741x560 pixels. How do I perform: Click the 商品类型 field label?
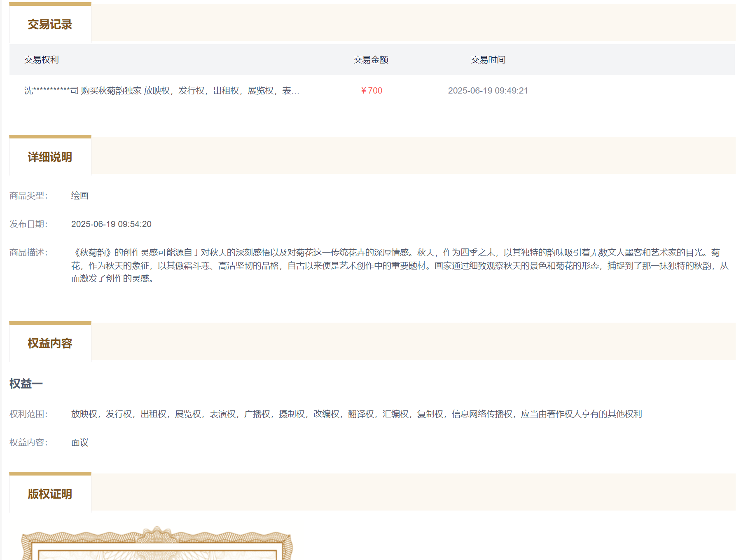pyautogui.click(x=28, y=196)
